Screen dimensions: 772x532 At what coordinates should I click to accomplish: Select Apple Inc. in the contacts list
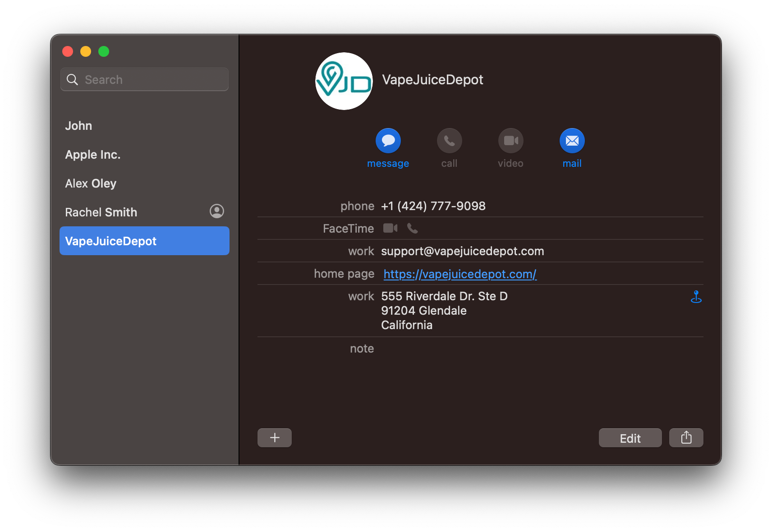[x=144, y=155]
